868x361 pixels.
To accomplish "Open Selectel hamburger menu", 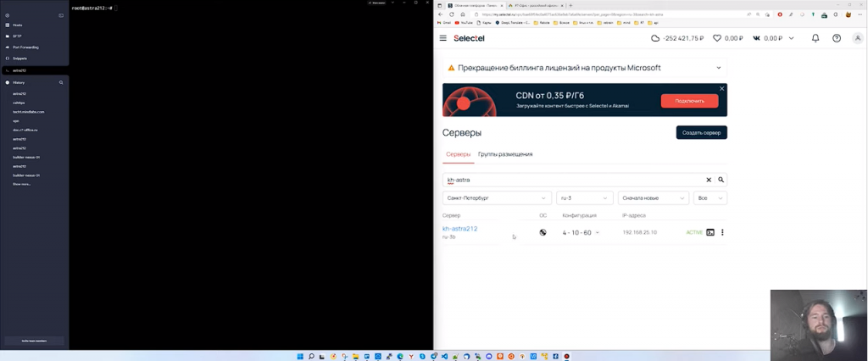I will pos(442,38).
